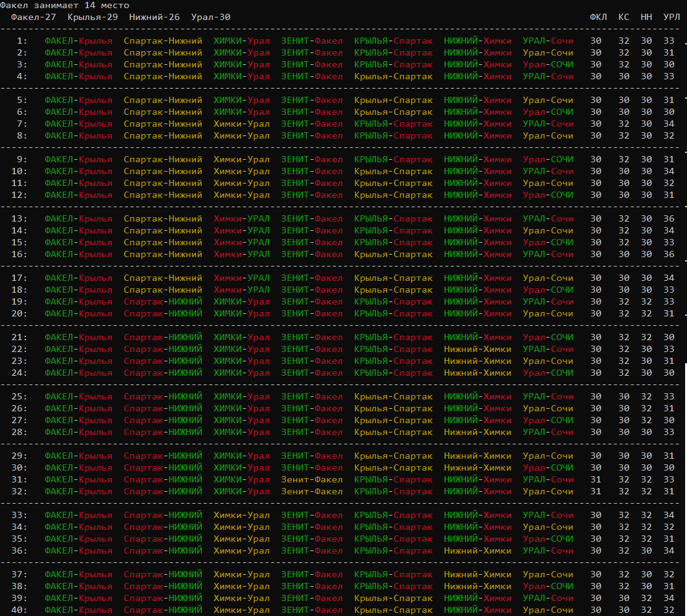Click 'Урал-СОЧИ' in row 3
This screenshot has height=616, width=687.
tap(548, 64)
